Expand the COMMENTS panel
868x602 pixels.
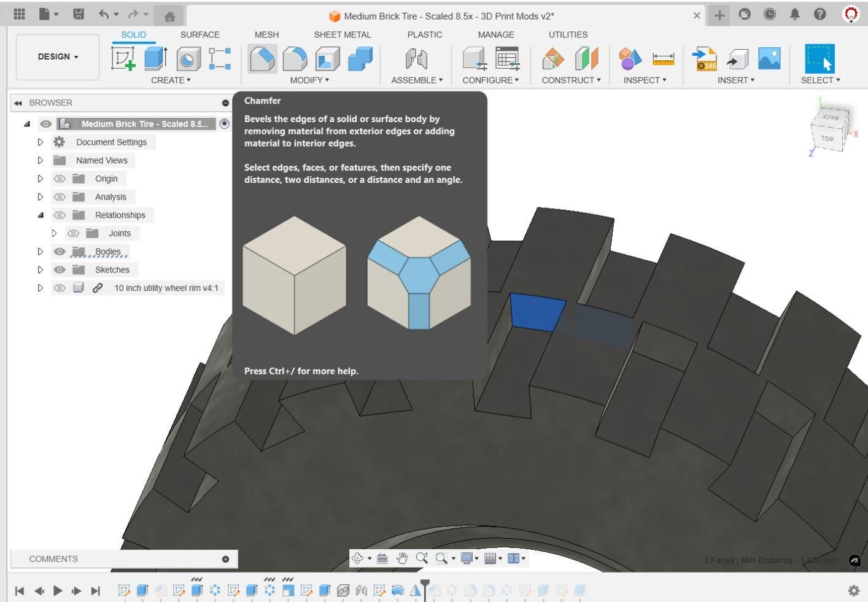[x=225, y=559]
